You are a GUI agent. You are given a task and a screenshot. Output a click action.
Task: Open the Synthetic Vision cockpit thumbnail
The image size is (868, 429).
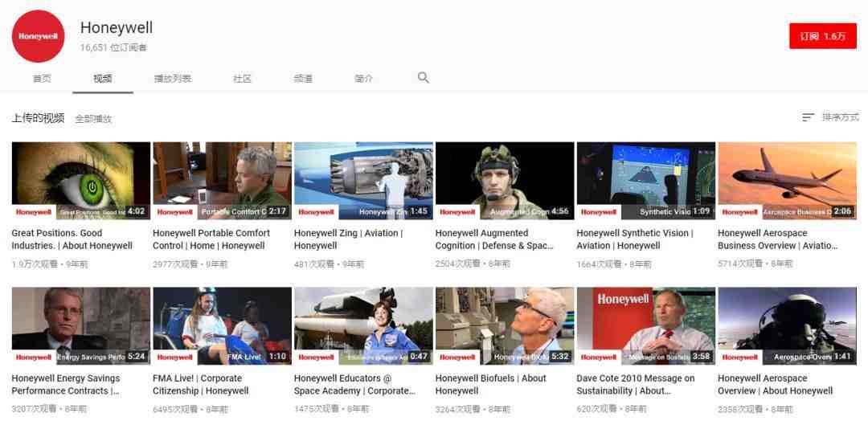[x=646, y=181]
